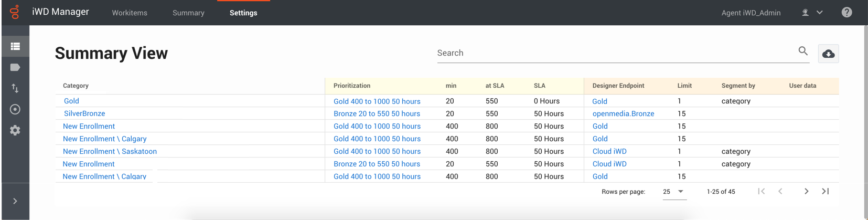Jump to the last page of results
This screenshot has width=868, height=220.
point(825,191)
